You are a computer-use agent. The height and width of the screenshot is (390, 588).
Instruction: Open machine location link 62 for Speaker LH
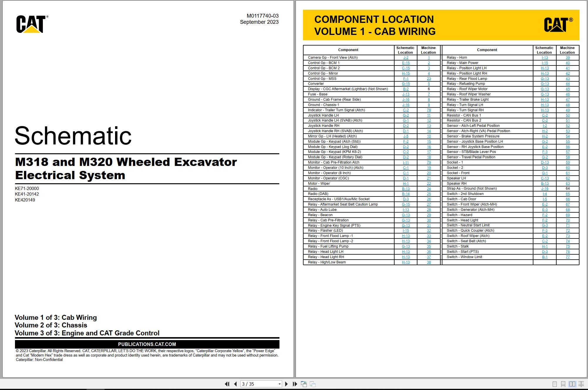pyautogui.click(x=568, y=178)
